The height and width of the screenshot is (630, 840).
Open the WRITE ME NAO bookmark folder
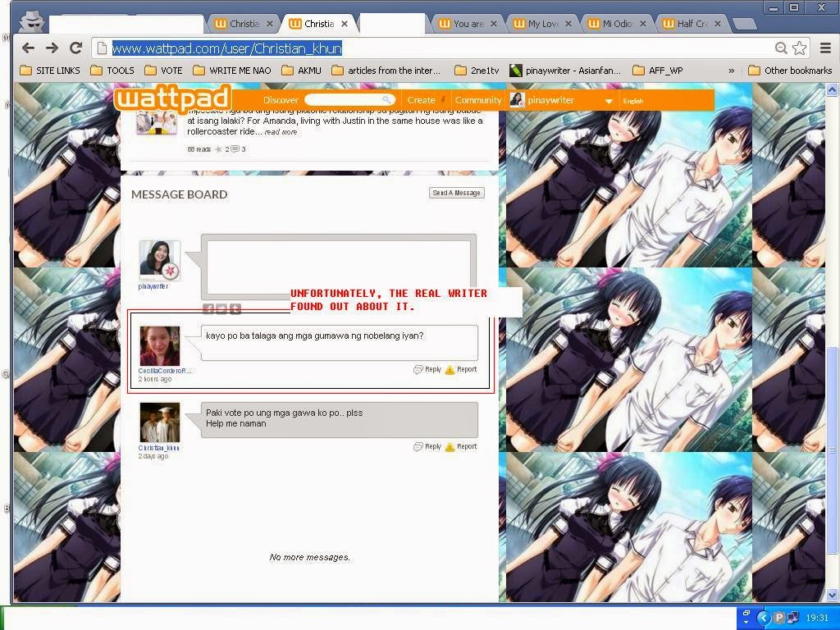(x=232, y=71)
